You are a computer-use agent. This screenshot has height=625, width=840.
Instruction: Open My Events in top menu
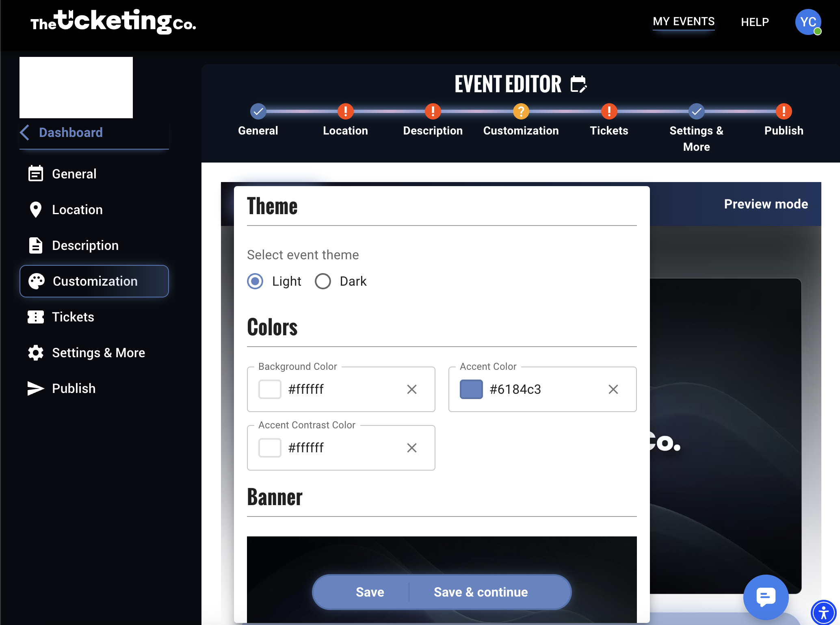pyautogui.click(x=684, y=22)
